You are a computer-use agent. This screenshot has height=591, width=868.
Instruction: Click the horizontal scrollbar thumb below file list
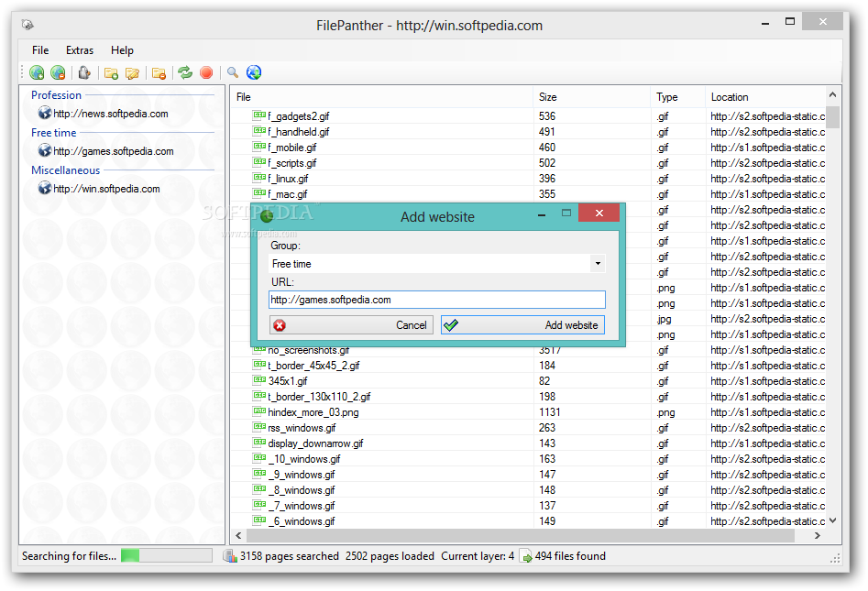tap(521, 535)
